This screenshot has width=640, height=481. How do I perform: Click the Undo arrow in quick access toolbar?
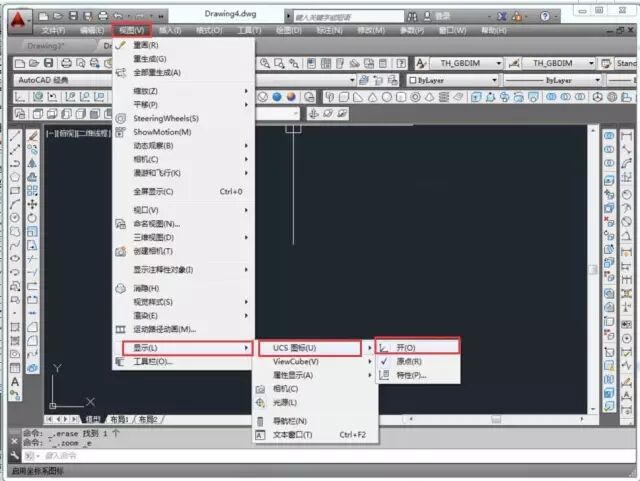tap(118, 16)
